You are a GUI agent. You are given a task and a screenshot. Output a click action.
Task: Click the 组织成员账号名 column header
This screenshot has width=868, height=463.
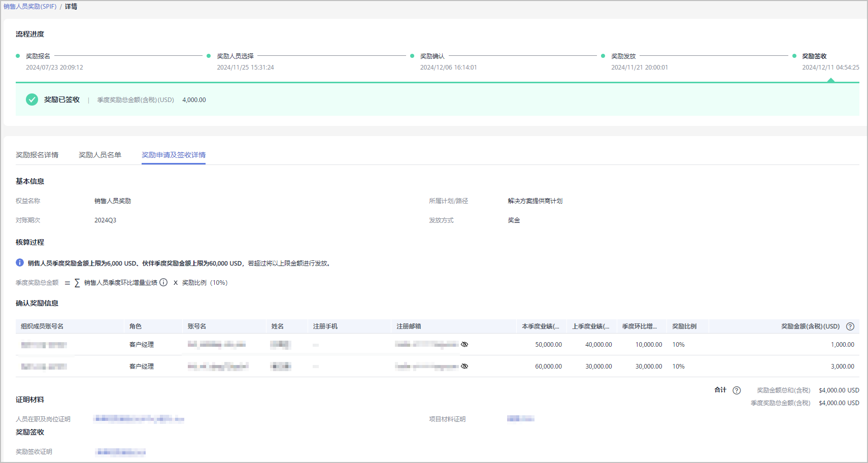coord(42,326)
